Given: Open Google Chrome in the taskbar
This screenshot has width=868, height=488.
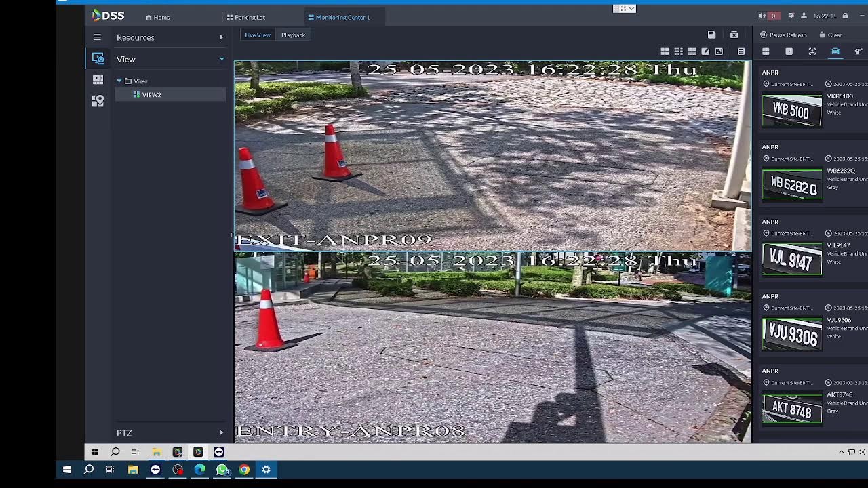Looking at the screenshot, I should [x=244, y=469].
